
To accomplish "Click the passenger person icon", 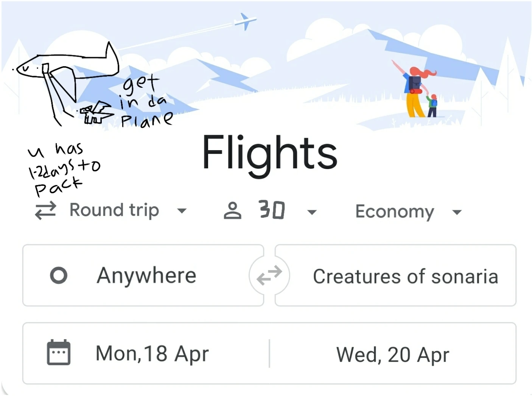I will 232,211.
